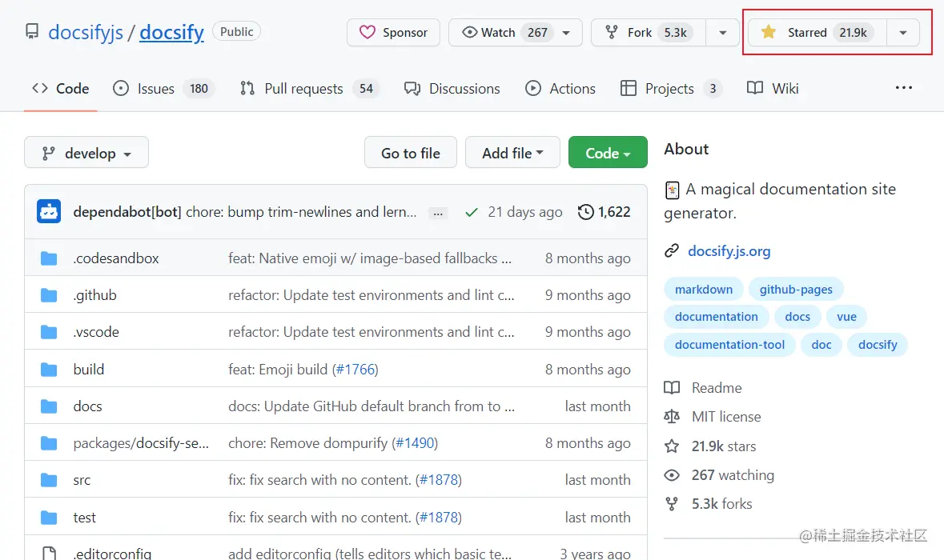Select the docsify topic tag
Image resolution: width=944 pixels, height=560 pixels.
point(878,345)
